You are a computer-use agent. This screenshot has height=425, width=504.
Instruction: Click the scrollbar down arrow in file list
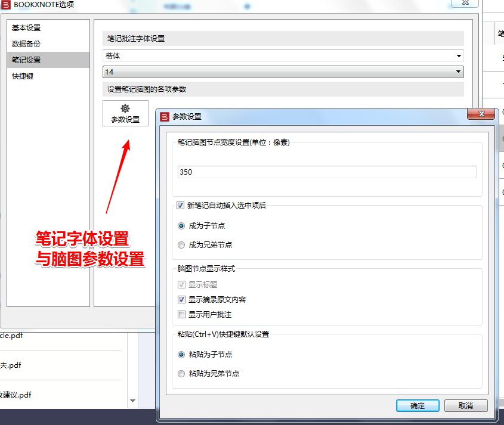[132, 401]
